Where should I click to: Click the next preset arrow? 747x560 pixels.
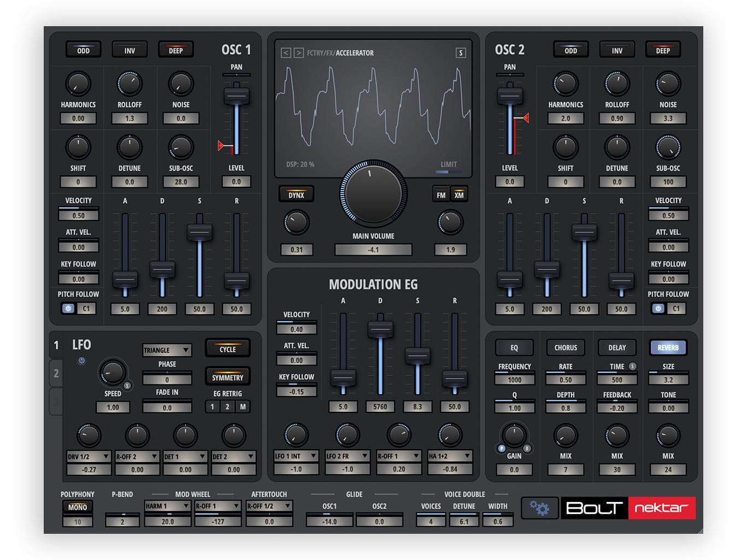pyautogui.click(x=298, y=53)
